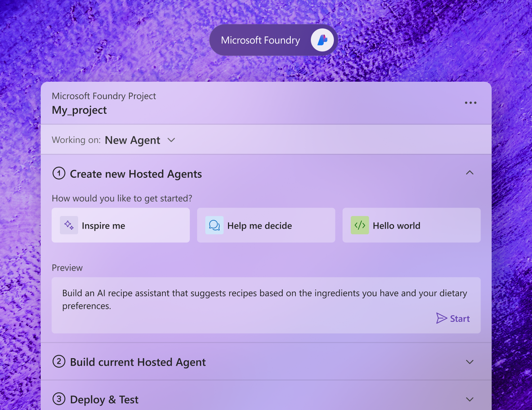This screenshot has width=532, height=410.
Task: Click the How would you like to get started text
Action: click(x=122, y=198)
